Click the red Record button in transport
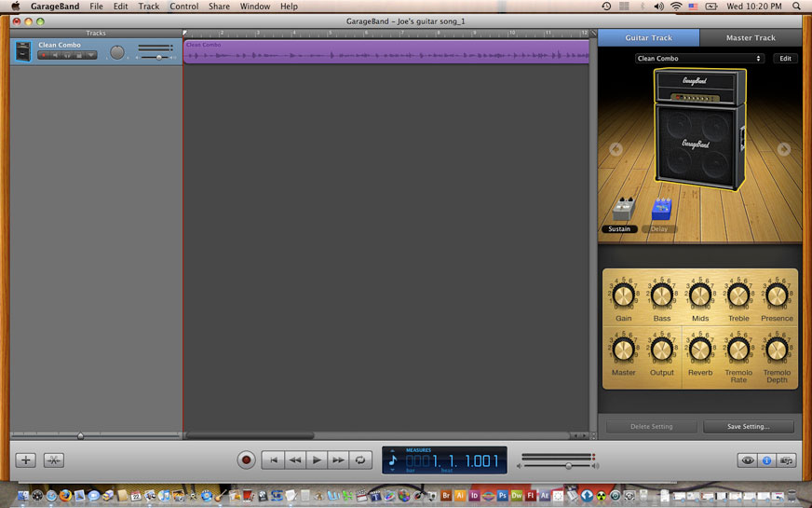The image size is (812, 508). click(247, 460)
